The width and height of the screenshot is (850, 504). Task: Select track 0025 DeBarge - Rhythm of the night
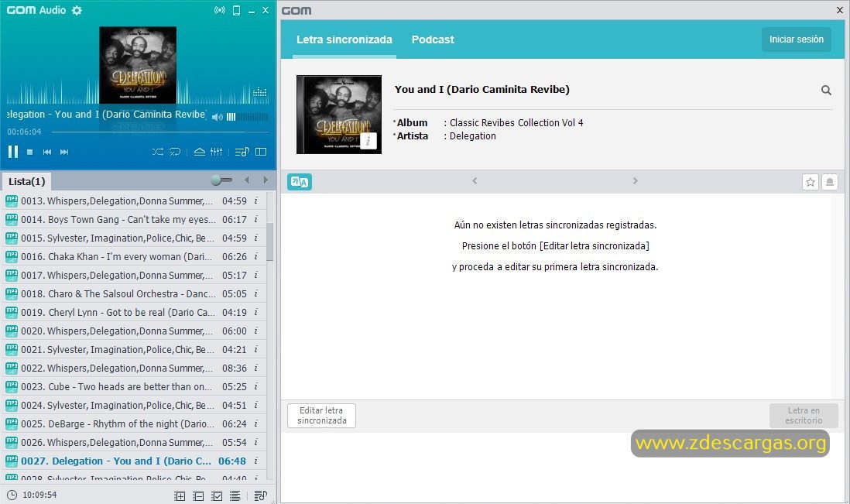coord(134,423)
